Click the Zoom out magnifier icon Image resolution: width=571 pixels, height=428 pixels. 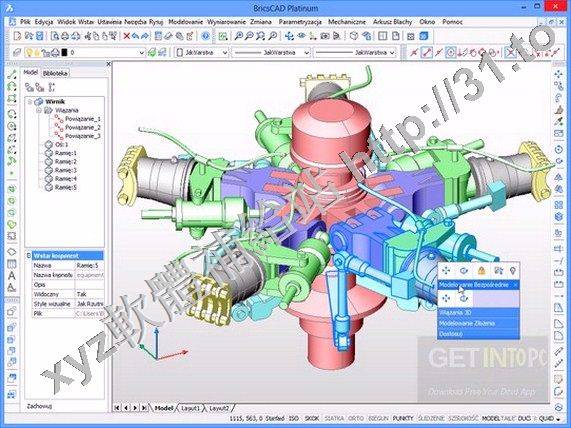249,36
